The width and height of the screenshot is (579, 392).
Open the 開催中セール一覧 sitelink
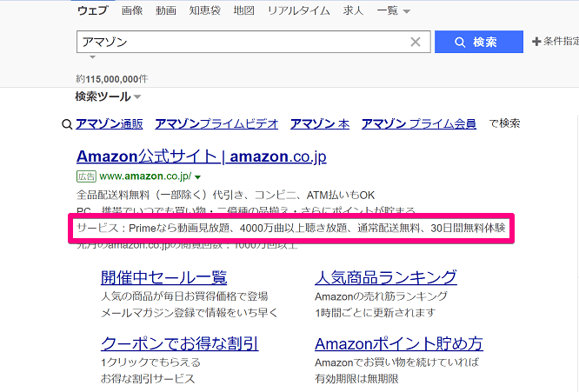coord(163,277)
